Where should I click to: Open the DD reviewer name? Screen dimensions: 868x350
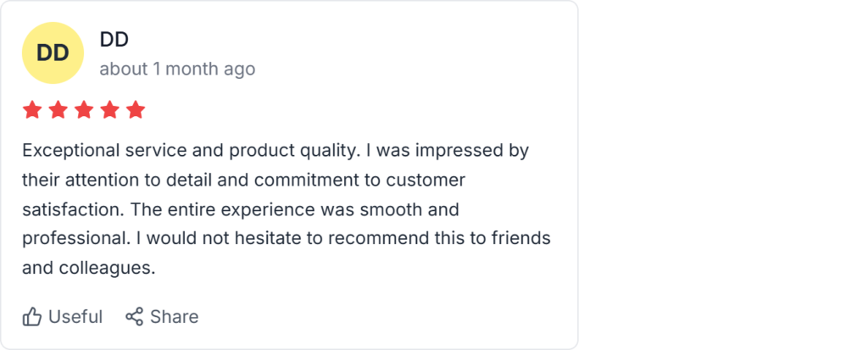coord(114,39)
